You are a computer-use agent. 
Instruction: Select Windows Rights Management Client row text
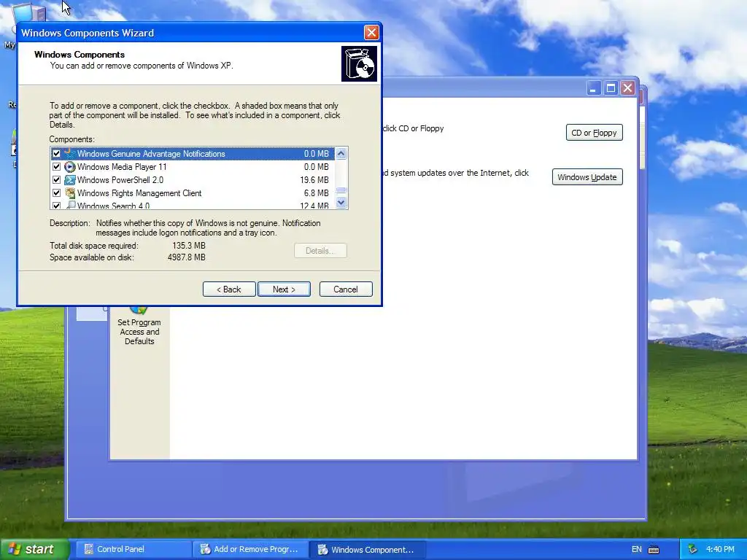[139, 192]
